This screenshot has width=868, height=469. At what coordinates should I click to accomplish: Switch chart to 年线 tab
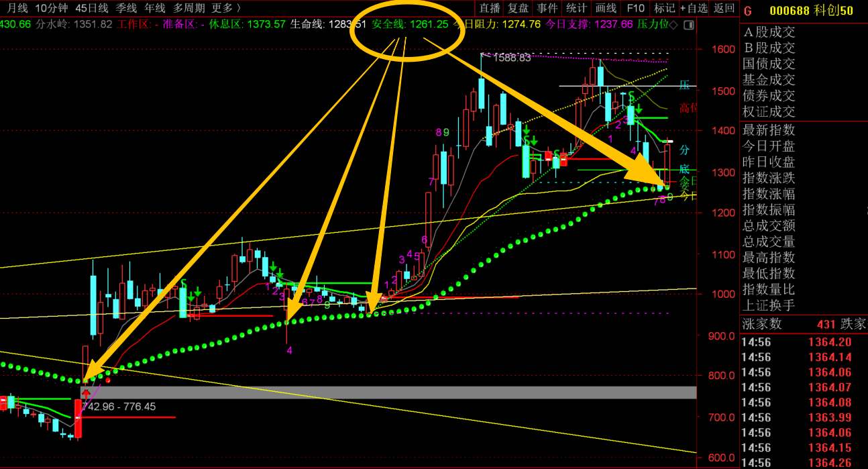pos(155,8)
